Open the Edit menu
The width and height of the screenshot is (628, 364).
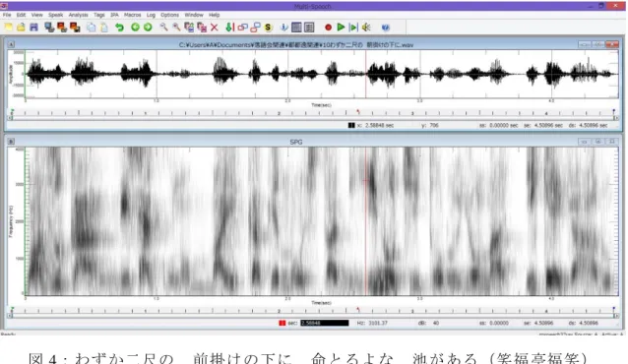pos(22,15)
